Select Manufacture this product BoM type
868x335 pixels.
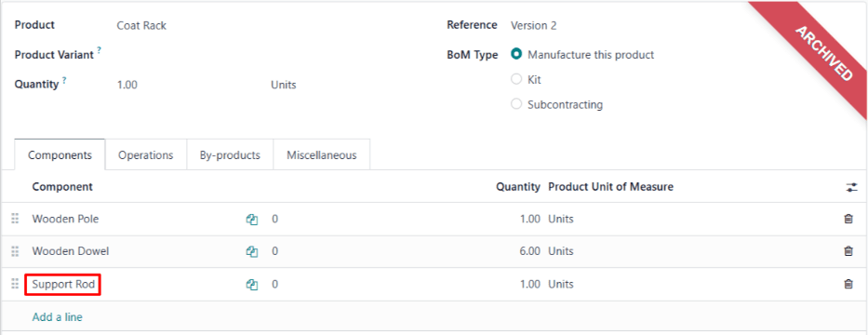click(x=516, y=54)
